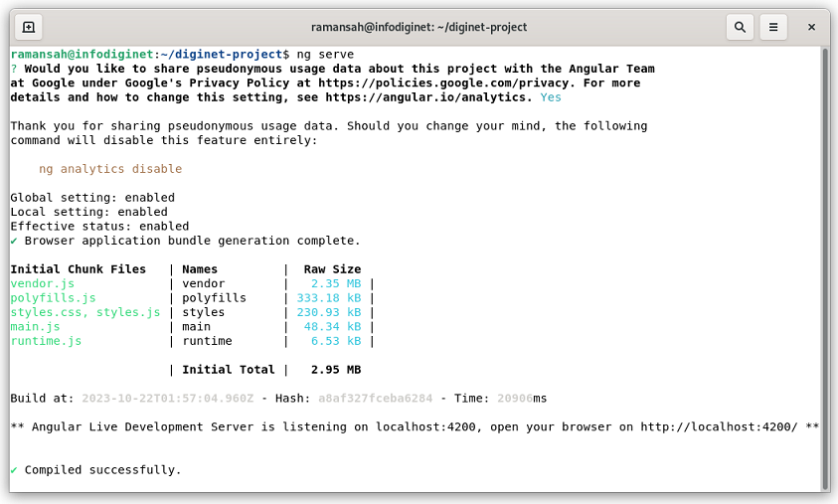The width and height of the screenshot is (838, 504).
Task: Open the http://localhost:4200/ link
Action: 719,427
